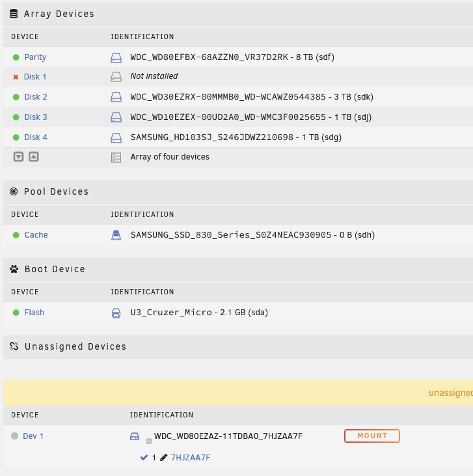Click the drive icon beside WDC_WD30EZRX
The image size is (473, 476).
click(116, 97)
